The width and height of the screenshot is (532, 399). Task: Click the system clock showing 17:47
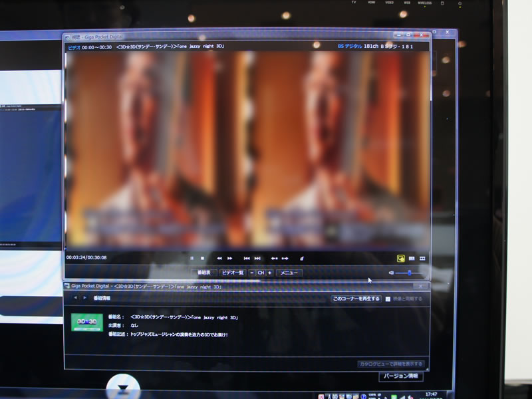[431, 394]
